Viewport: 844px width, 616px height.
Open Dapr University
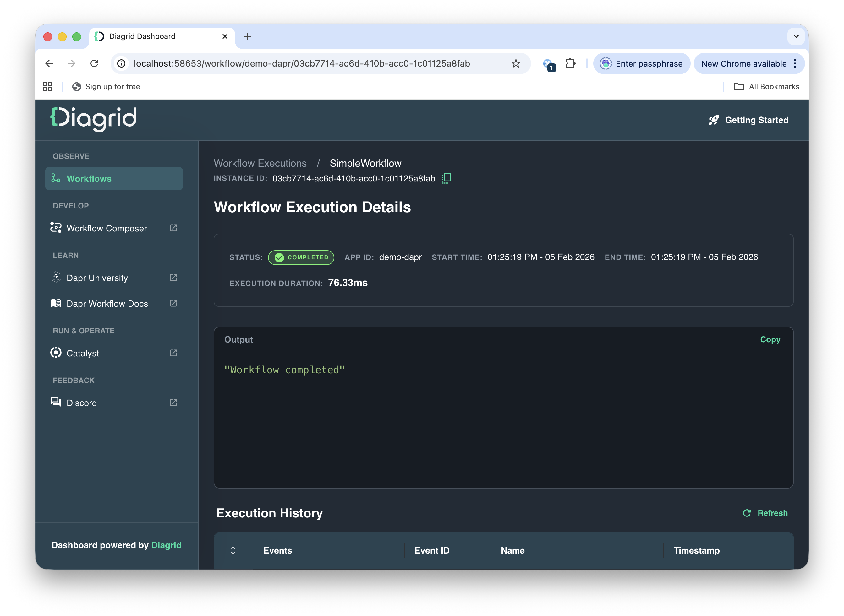point(97,278)
